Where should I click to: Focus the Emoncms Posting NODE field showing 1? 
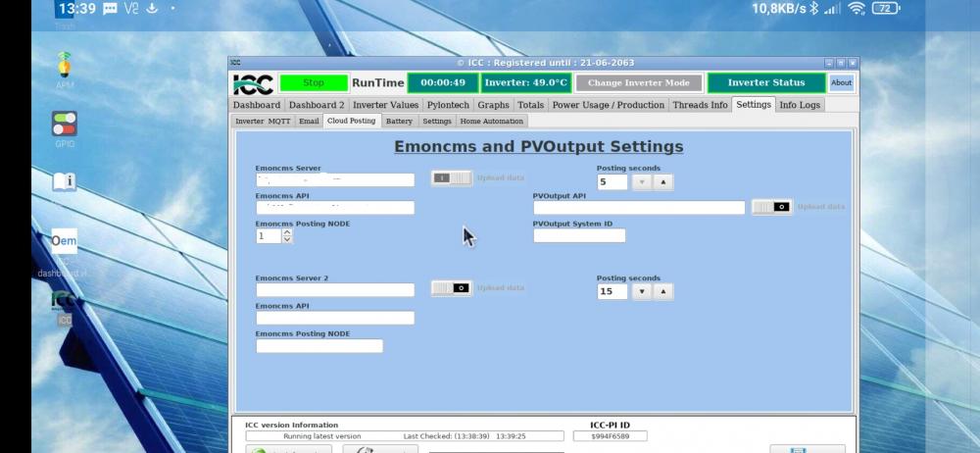pyautogui.click(x=269, y=236)
